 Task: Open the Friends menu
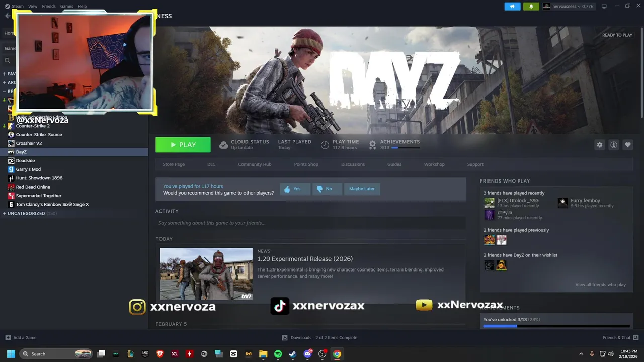pos(49,6)
